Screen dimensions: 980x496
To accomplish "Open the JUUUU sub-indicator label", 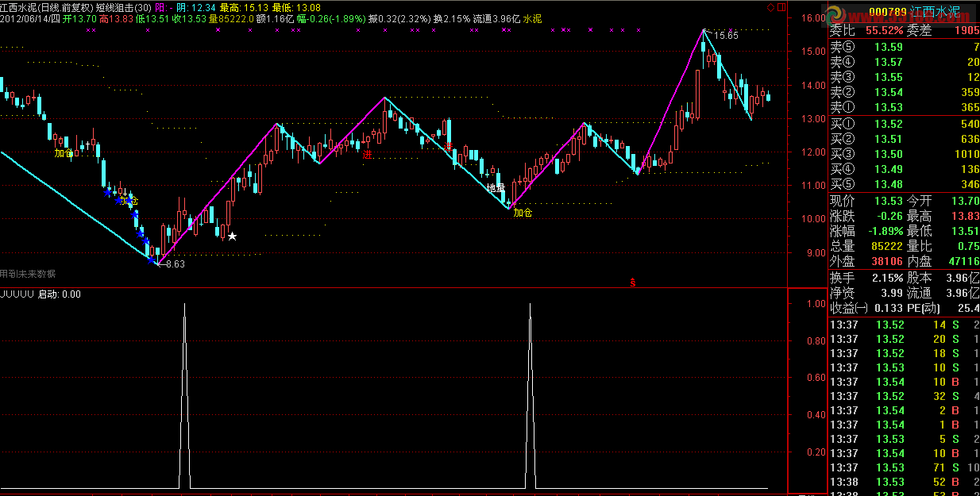I will 17,294.
